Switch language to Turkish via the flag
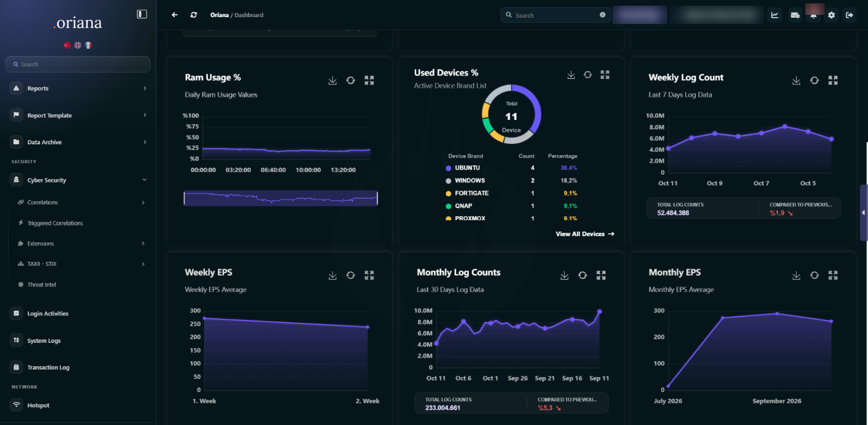Image resolution: width=868 pixels, height=425 pixels. tap(67, 45)
